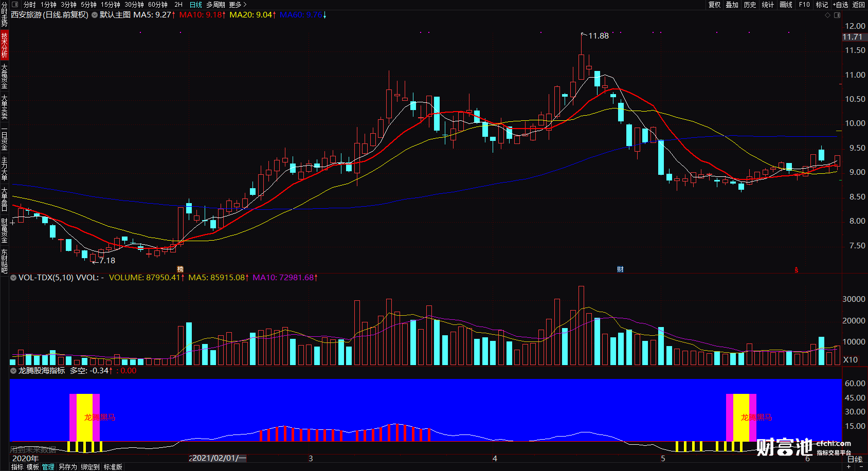Viewport: 868px width, 471px height.
Task: Open the 大单盘口 sidebar tab
Action: click(4, 199)
